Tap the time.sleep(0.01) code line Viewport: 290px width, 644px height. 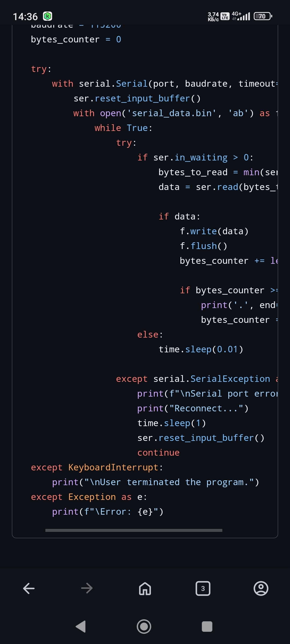[x=201, y=349]
